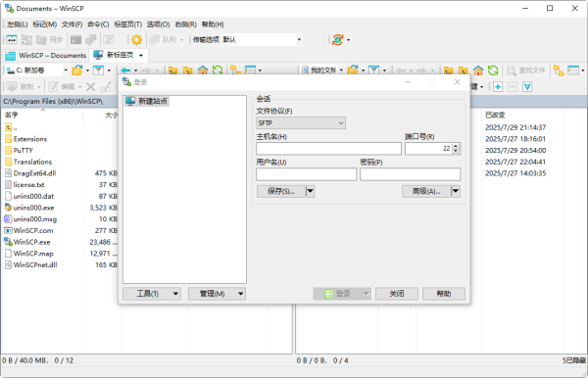Select the WinSCP.exe file row
Screen dimensions: 588x378
pos(32,242)
